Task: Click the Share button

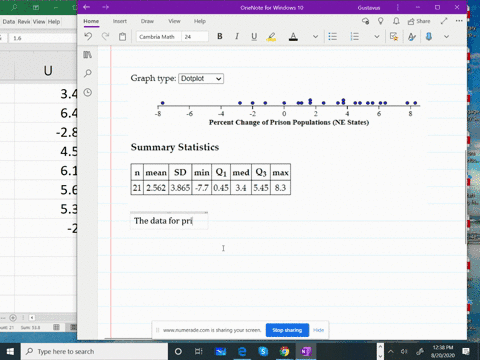Action: (x=419, y=21)
